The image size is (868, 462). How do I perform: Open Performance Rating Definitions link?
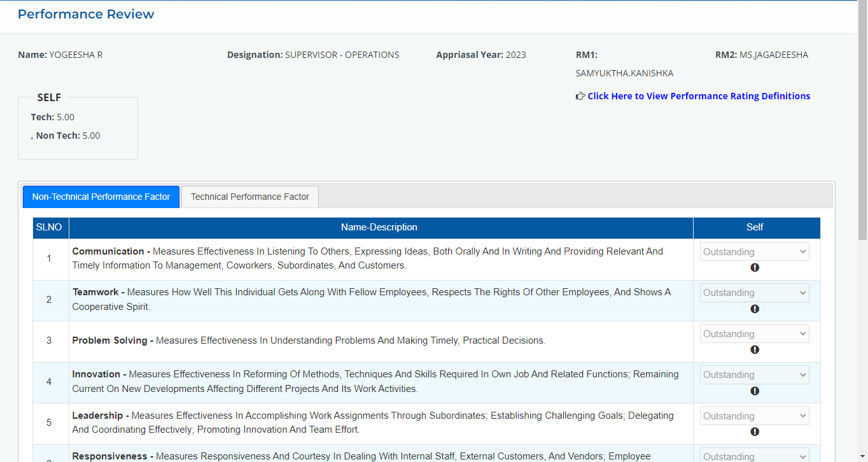click(x=699, y=96)
